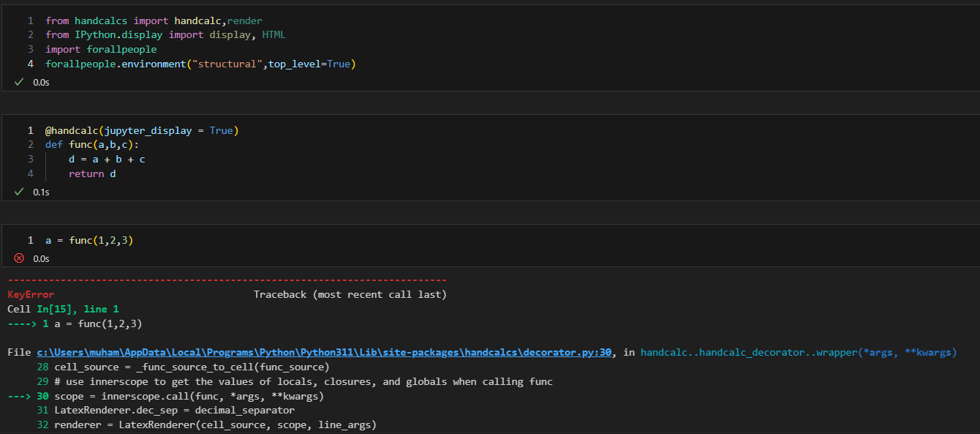Click the @handcalc decorator line
Image resolution: width=980 pixels, height=434 pixels.
pos(143,130)
